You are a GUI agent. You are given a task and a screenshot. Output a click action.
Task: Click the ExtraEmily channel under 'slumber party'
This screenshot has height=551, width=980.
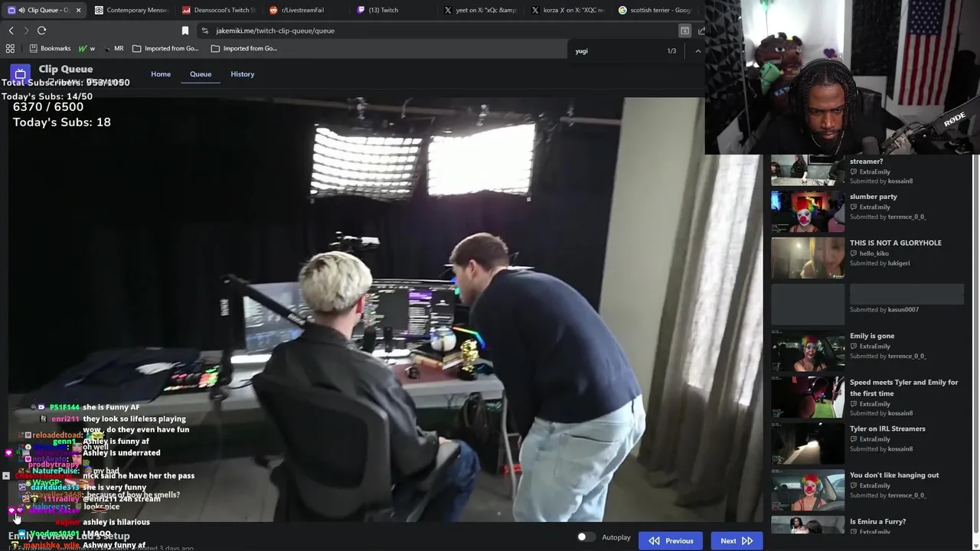[x=874, y=207]
